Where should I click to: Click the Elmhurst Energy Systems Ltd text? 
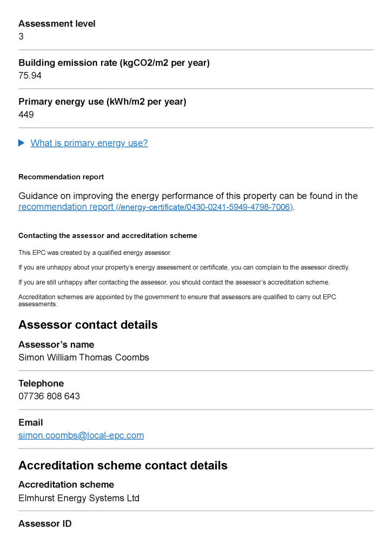click(79, 498)
